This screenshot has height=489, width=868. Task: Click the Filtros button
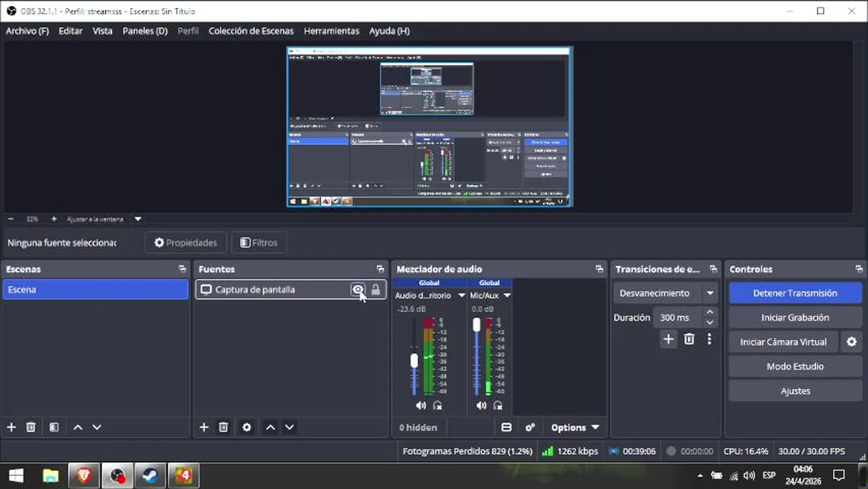[259, 242]
